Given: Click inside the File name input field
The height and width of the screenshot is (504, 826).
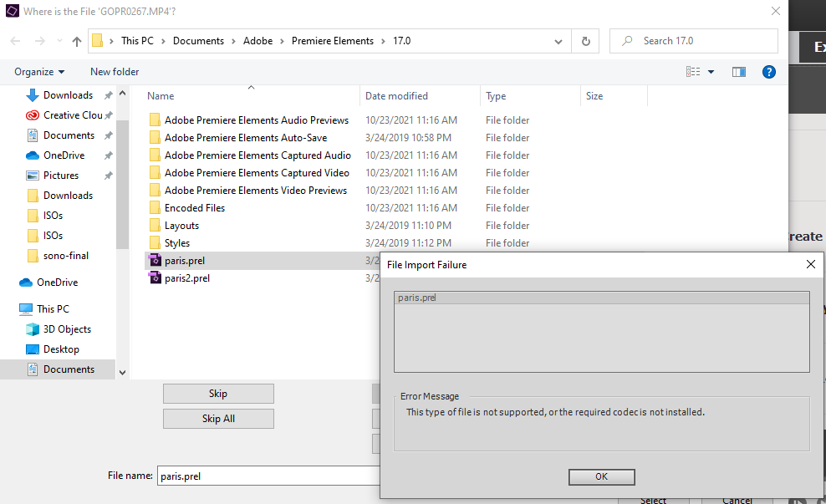Looking at the screenshot, I should (268, 475).
